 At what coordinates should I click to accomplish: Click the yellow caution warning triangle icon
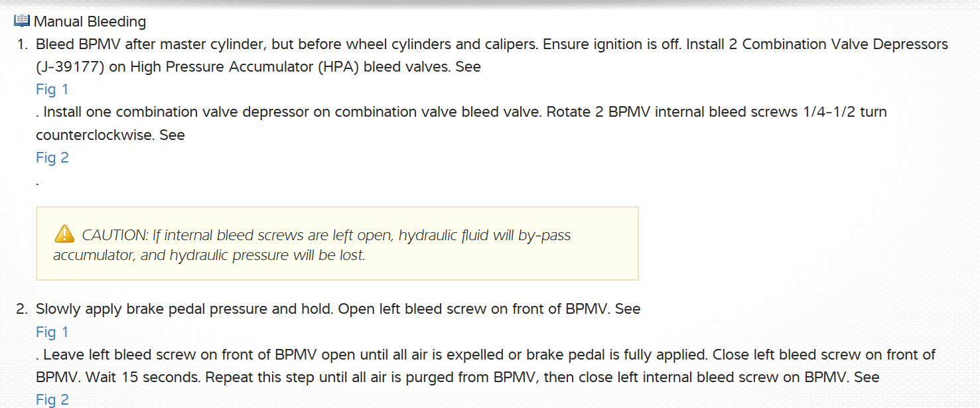click(64, 234)
